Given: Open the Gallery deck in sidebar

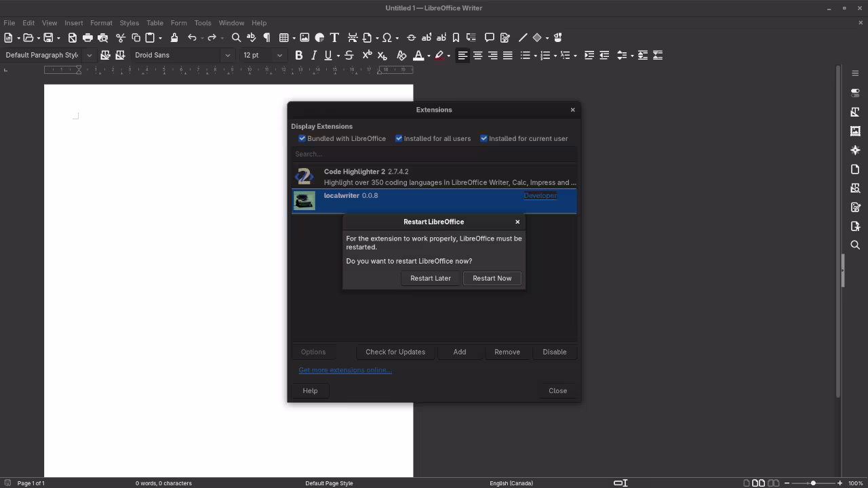Looking at the screenshot, I should point(855,130).
